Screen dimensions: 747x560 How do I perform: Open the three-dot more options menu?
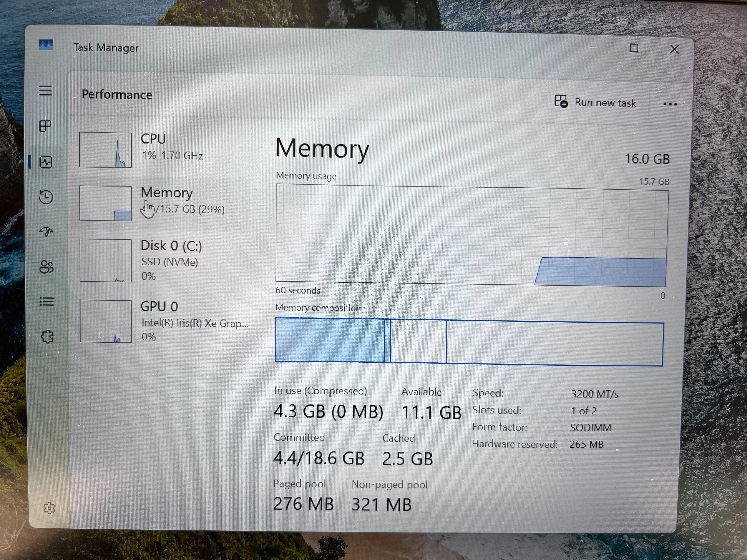670,104
